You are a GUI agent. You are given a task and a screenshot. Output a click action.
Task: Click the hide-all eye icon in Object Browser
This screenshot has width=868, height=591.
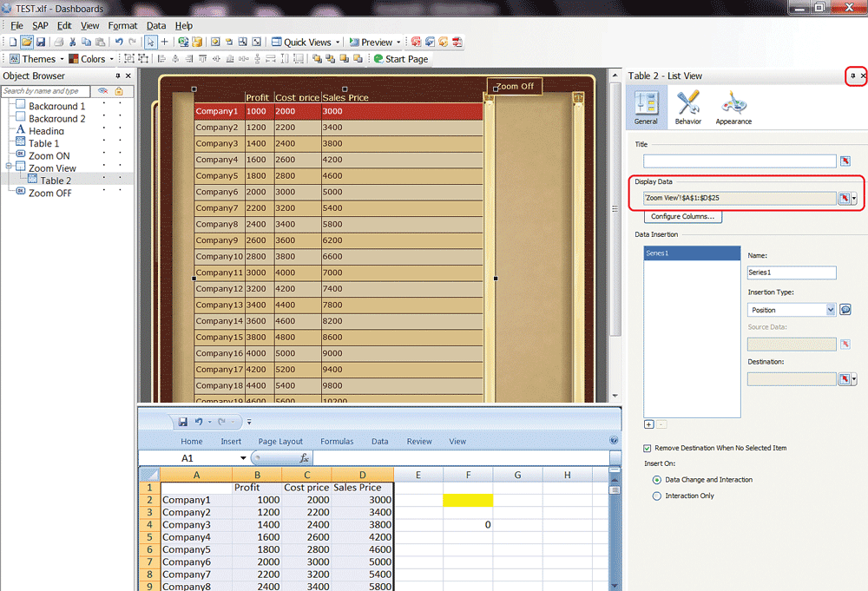(102, 91)
